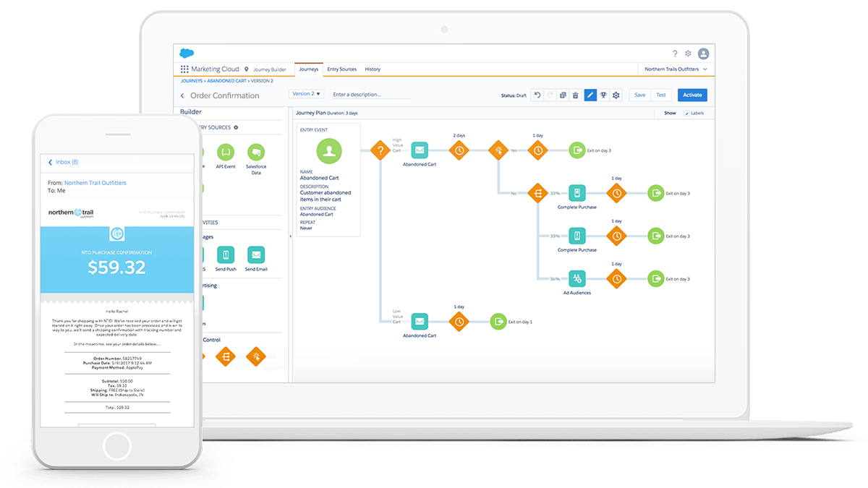Click the Order Confirmation journey title

tap(224, 95)
